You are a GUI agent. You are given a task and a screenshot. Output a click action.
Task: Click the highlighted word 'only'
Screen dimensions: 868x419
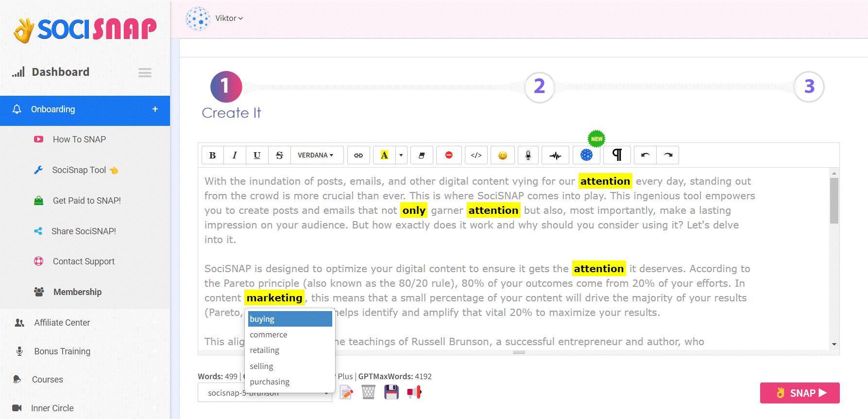coord(414,210)
